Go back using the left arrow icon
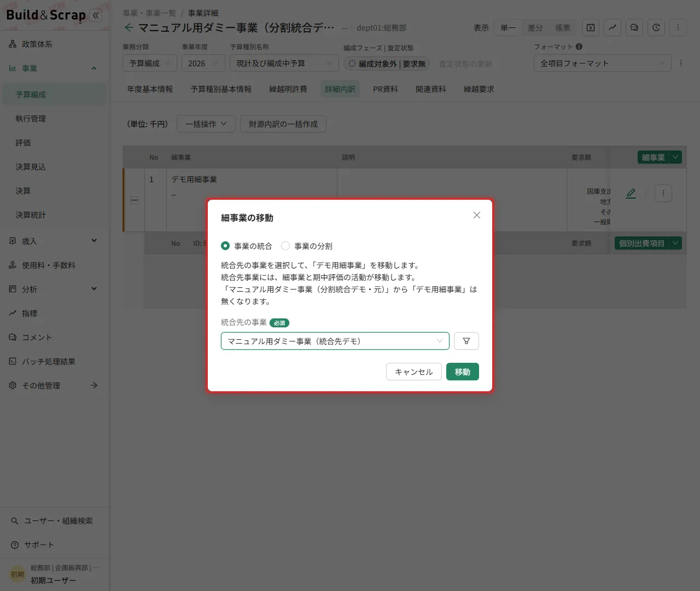The width and height of the screenshot is (700, 591). (129, 27)
